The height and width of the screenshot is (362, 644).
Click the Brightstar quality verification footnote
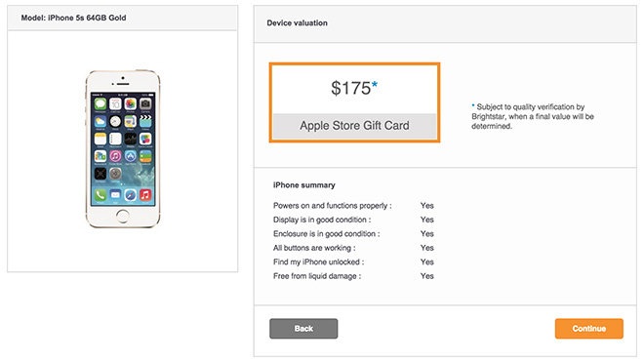click(533, 116)
